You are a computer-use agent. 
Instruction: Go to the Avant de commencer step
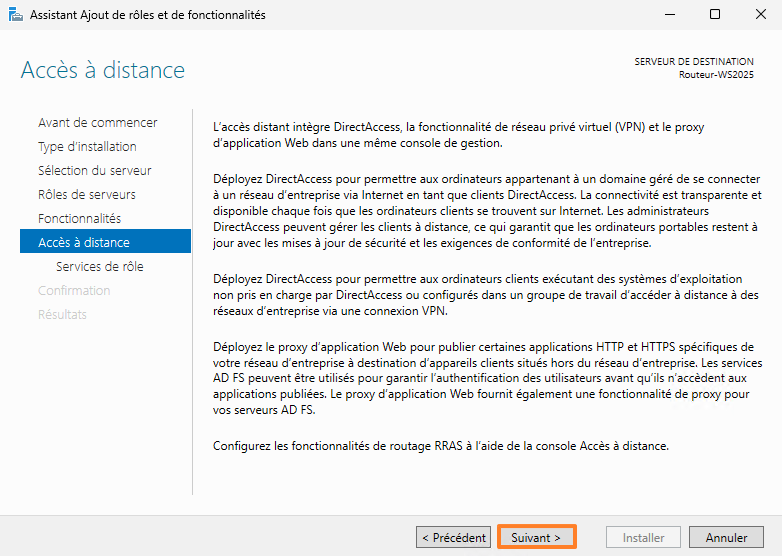97,123
